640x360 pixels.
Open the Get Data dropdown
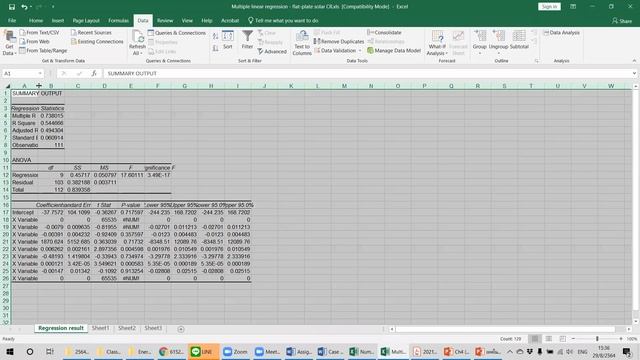point(9,43)
